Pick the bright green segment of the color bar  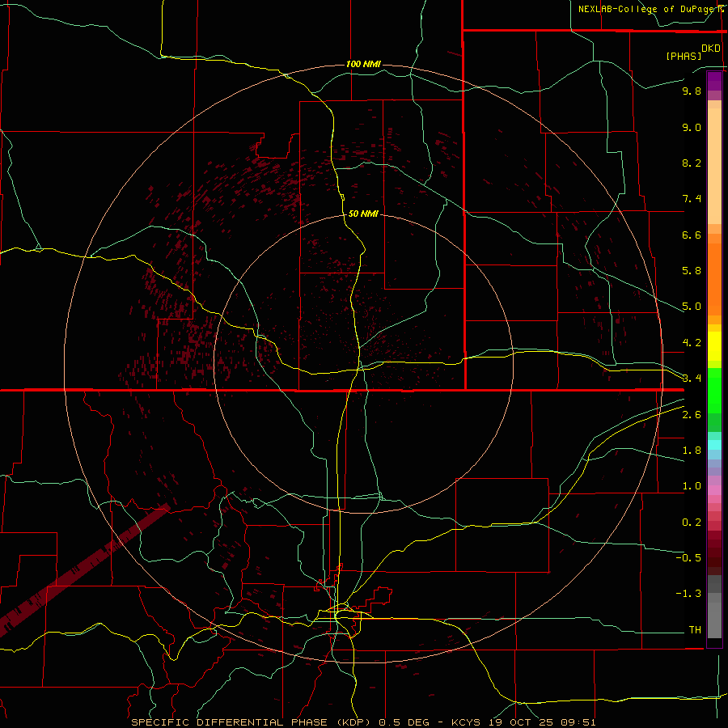coord(714,390)
